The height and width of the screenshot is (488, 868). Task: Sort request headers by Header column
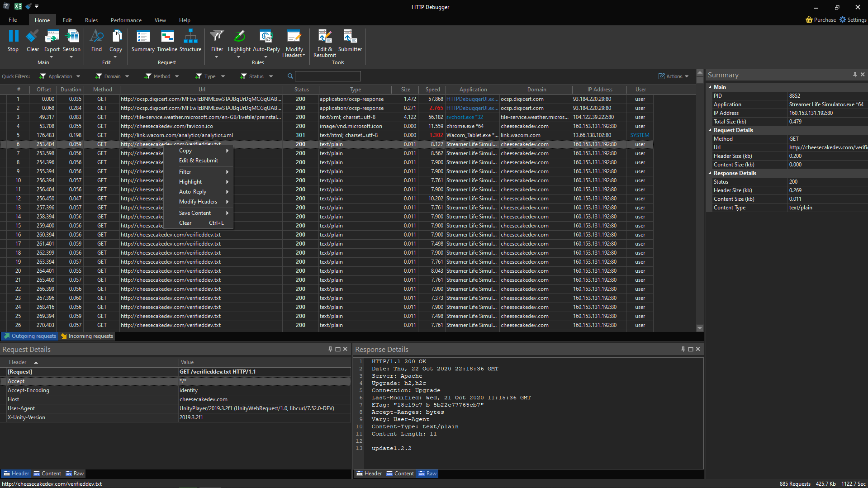click(93, 362)
